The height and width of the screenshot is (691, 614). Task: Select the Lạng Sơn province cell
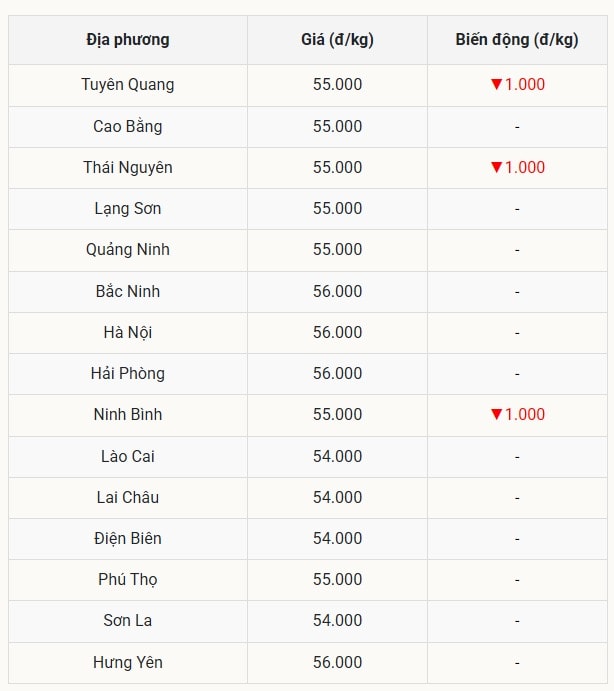pyautogui.click(x=128, y=208)
